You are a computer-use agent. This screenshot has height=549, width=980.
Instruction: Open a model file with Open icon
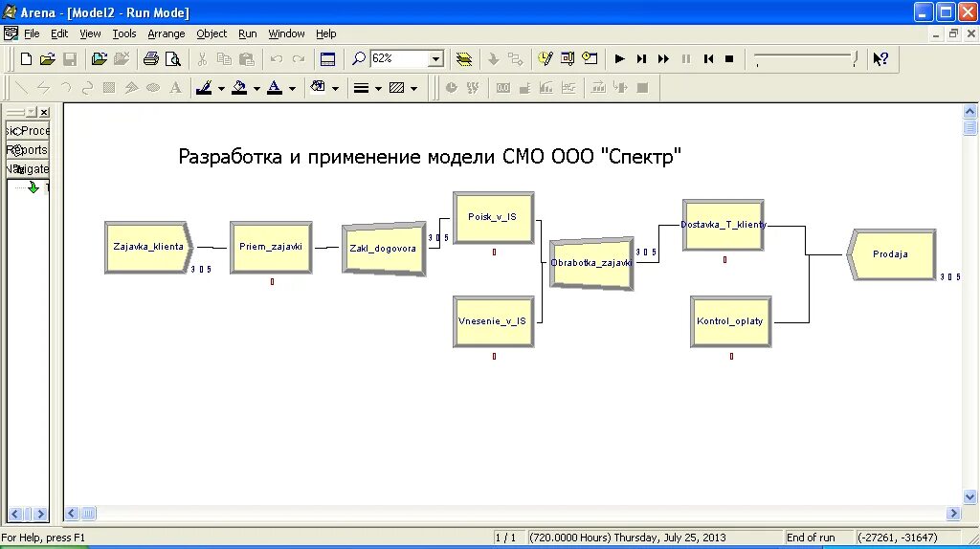[48, 58]
